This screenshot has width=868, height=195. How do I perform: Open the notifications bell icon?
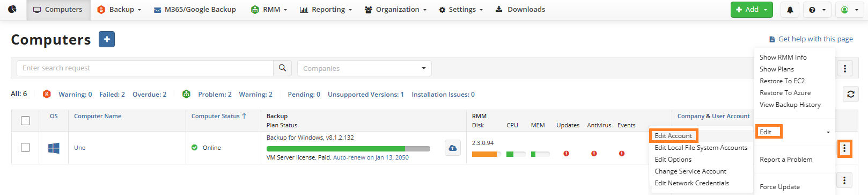[790, 10]
